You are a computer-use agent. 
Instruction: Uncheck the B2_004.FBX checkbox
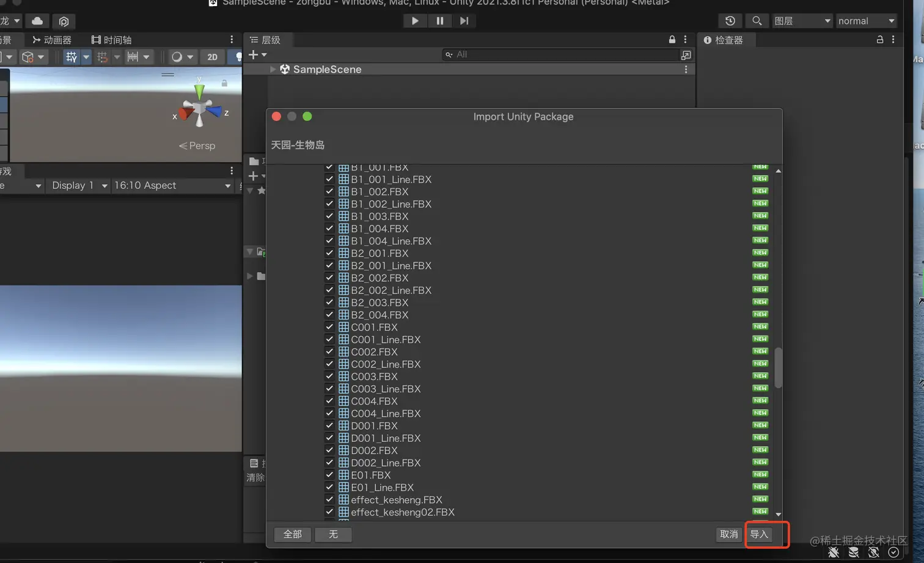click(x=329, y=315)
